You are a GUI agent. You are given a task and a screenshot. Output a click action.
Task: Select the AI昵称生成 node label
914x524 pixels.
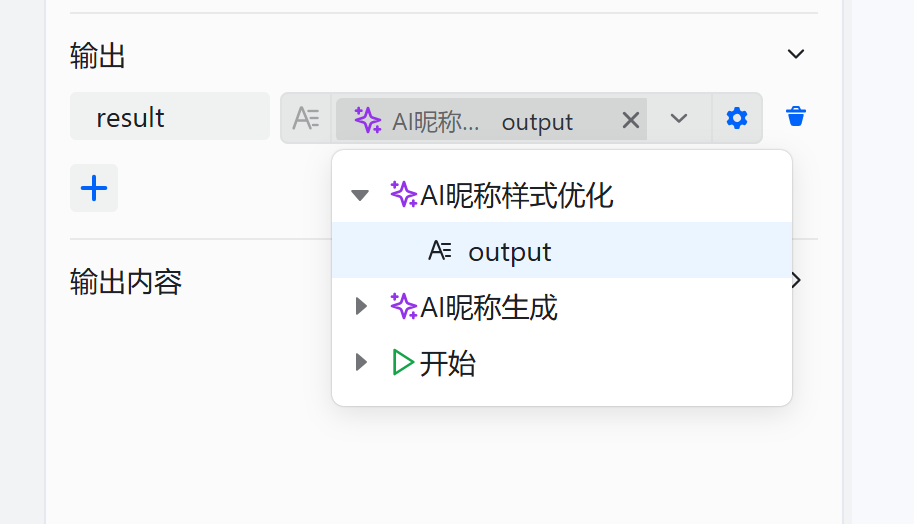[x=488, y=307]
